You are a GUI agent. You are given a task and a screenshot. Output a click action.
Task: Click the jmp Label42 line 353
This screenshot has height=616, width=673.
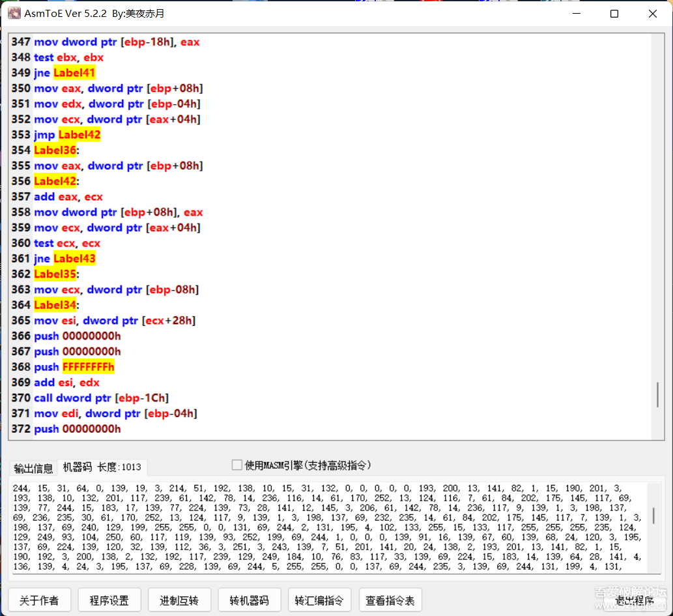coord(67,135)
